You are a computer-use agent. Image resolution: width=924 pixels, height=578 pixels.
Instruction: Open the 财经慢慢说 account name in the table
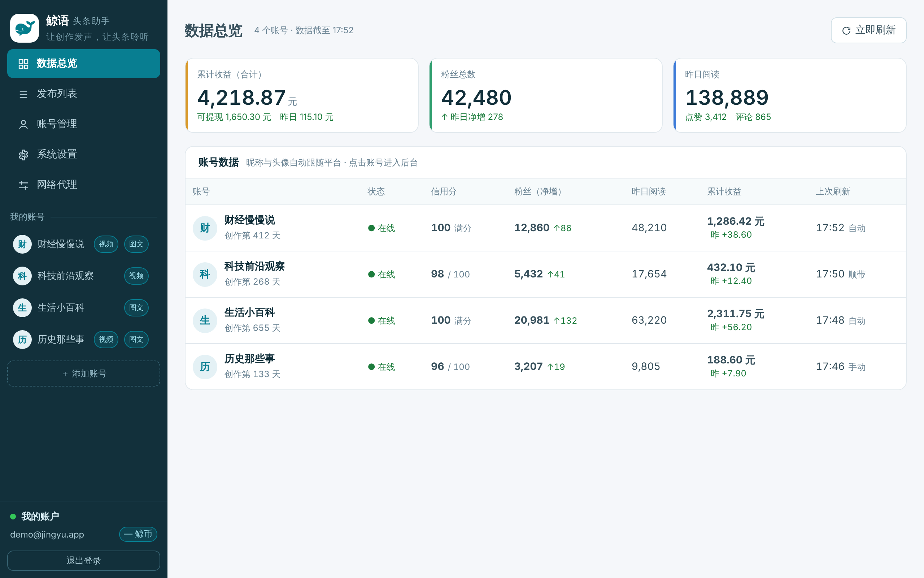coord(249,220)
